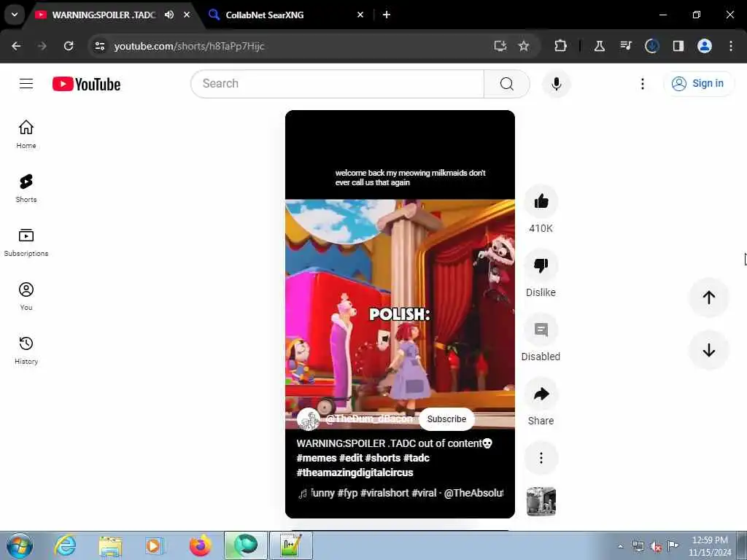This screenshot has height=560, width=747.
Task: Open the media control button
Action: 625,46
